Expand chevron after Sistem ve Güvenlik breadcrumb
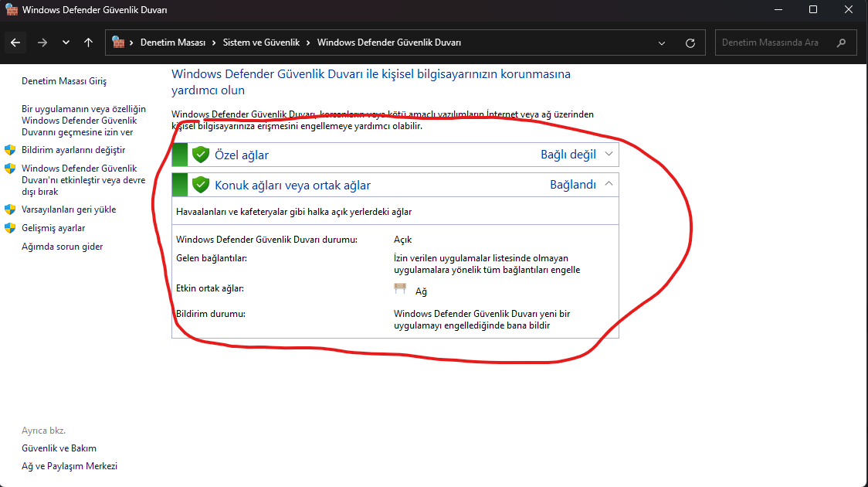868x487 pixels. 308,43
